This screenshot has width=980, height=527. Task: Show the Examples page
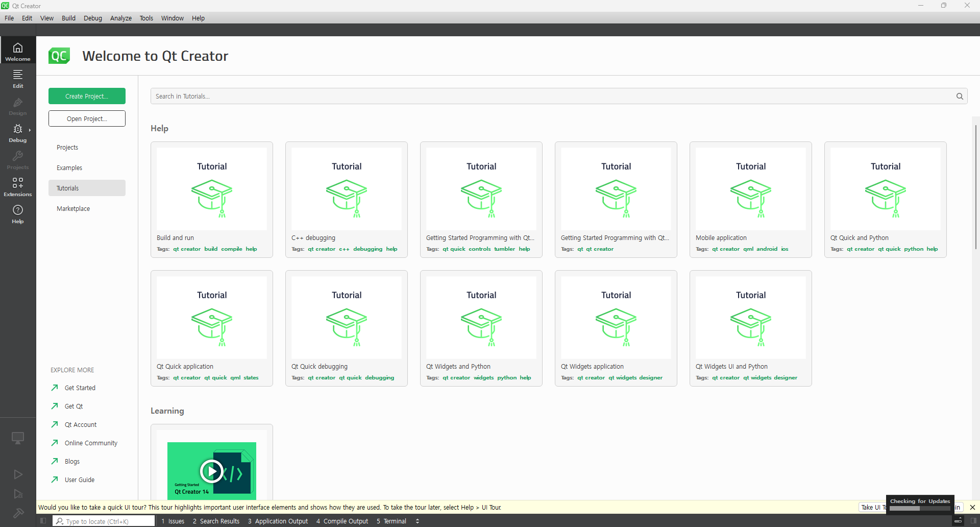[x=87, y=167]
